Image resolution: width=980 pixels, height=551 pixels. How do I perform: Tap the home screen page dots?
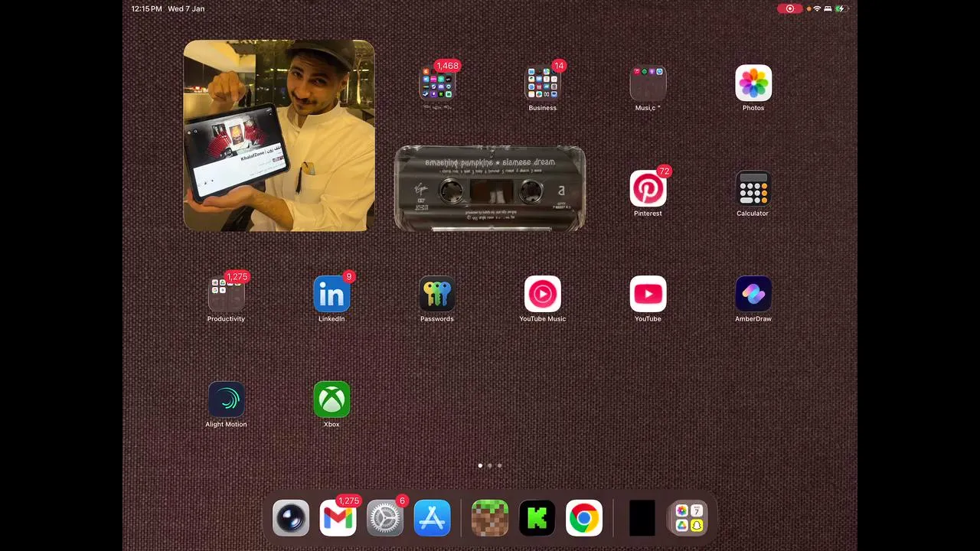coord(490,465)
